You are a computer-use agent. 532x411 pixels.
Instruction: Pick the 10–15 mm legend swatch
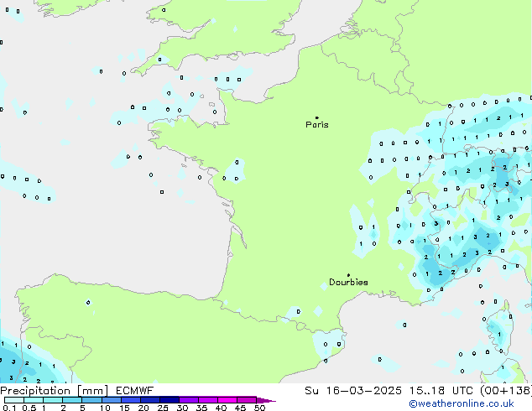[111, 400]
